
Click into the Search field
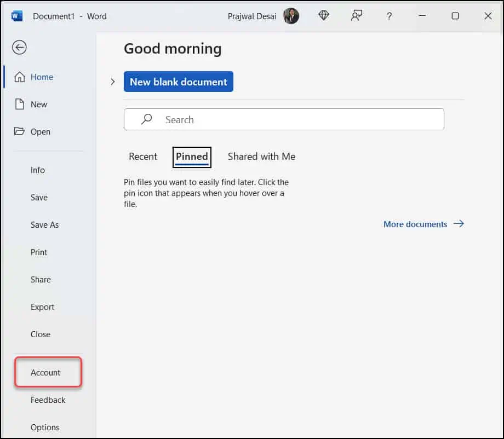coord(284,119)
